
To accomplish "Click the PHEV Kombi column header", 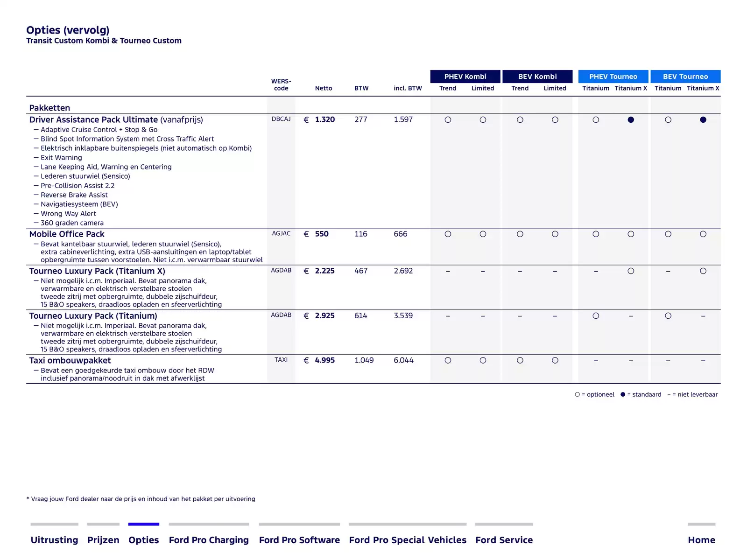I will 465,77.
